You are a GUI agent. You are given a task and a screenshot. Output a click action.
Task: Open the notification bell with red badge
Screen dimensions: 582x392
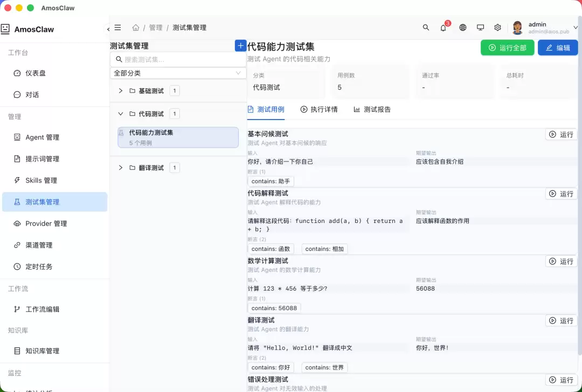coord(444,27)
